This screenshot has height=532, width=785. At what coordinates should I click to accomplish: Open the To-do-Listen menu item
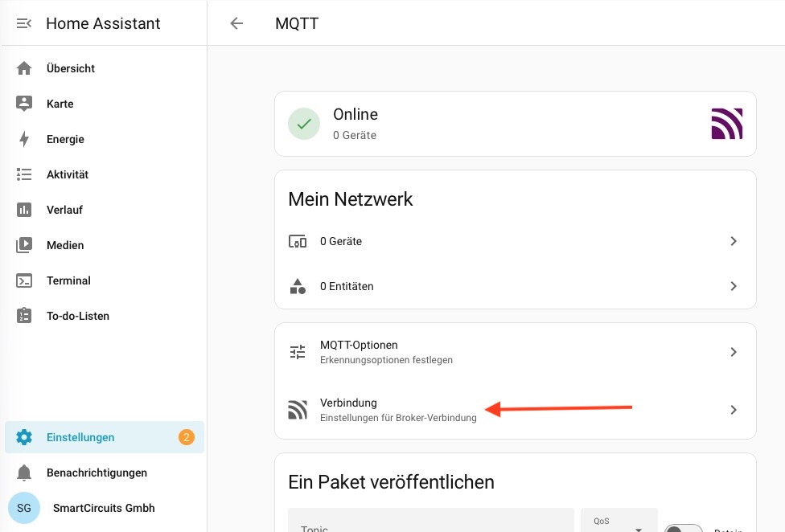tap(104, 316)
